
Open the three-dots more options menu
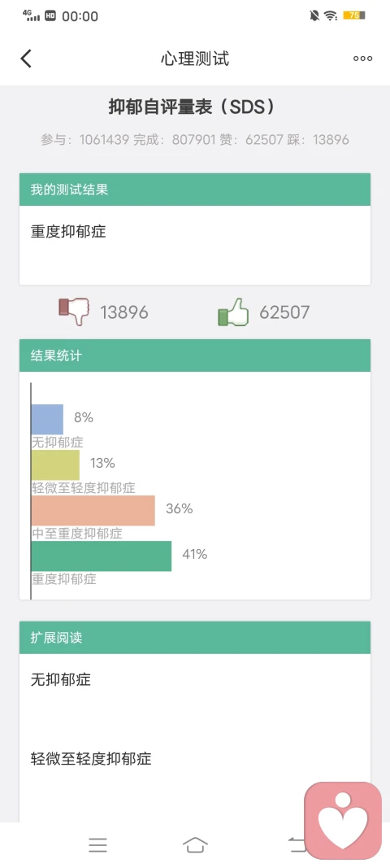click(x=363, y=58)
